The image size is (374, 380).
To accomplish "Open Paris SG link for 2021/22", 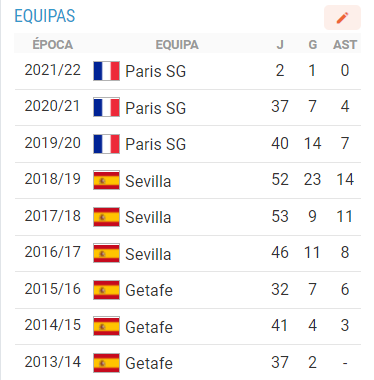I will [x=155, y=71].
